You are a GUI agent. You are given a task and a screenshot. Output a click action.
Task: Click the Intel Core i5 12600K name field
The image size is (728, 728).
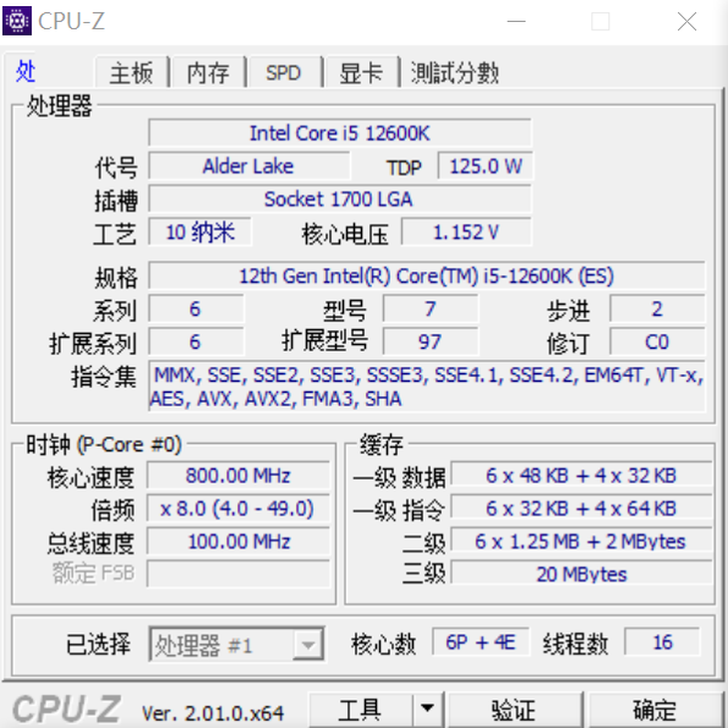click(340, 134)
